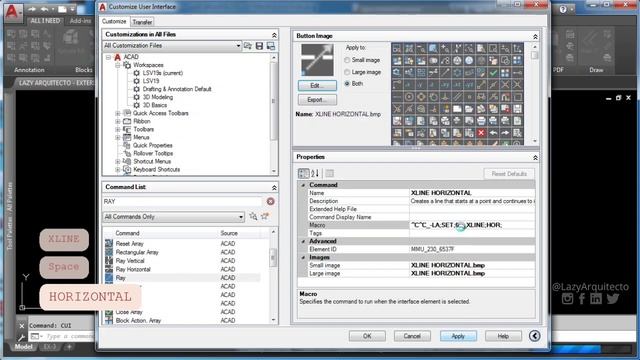Viewport: 640px width, 360px height.
Task: Click the Help button
Action: click(503, 336)
